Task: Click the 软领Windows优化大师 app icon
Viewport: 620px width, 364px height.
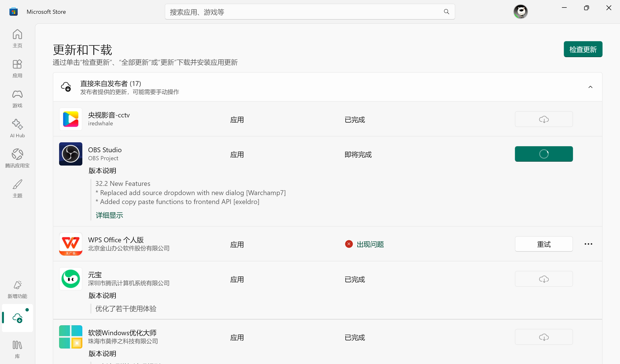Action: (x=71, y=337)
